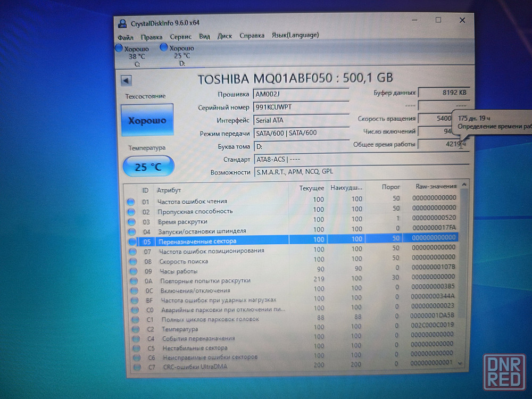Open the Вид menu
The width and height of the screenshot is (532, 399).
205,36
